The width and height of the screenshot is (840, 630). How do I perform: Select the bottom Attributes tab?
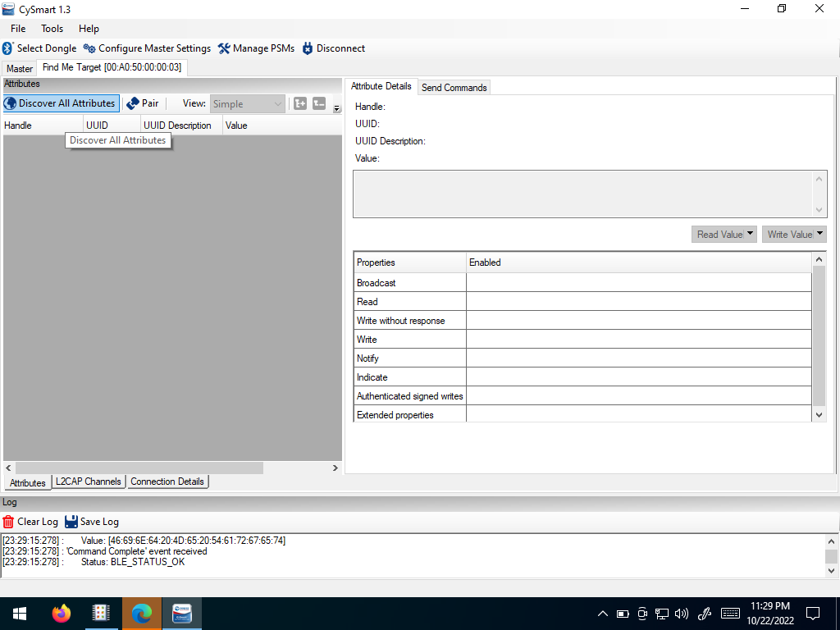pos(27,482)
